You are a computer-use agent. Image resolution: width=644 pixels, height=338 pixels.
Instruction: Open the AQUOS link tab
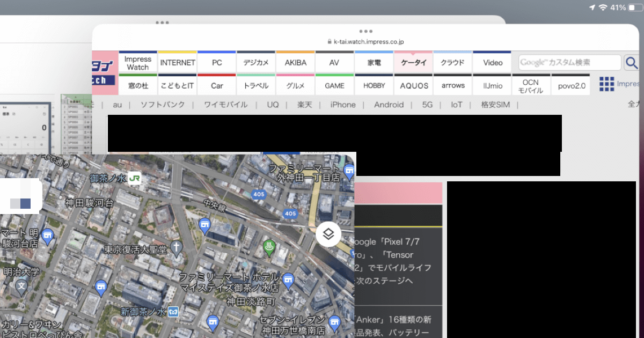pyautogui.click(x=414, y=85)
